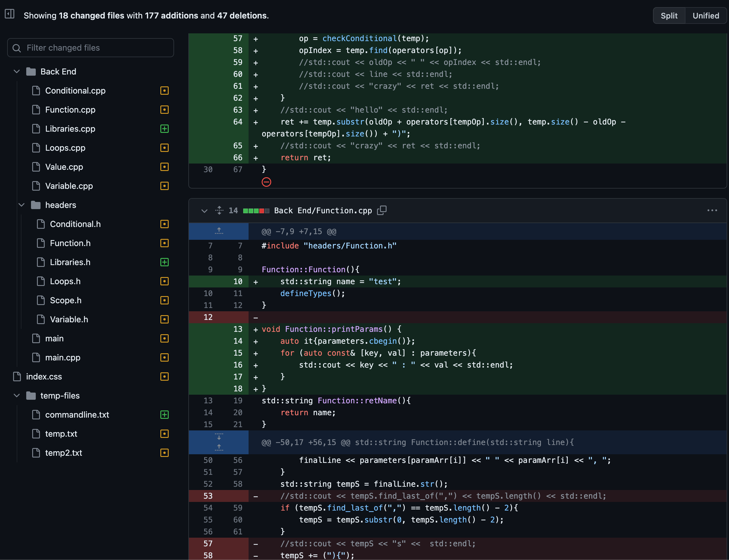Viewport: 729px width, 560px height.
Task: Select Scope.h in the file tree
Action: click(65, 300)
